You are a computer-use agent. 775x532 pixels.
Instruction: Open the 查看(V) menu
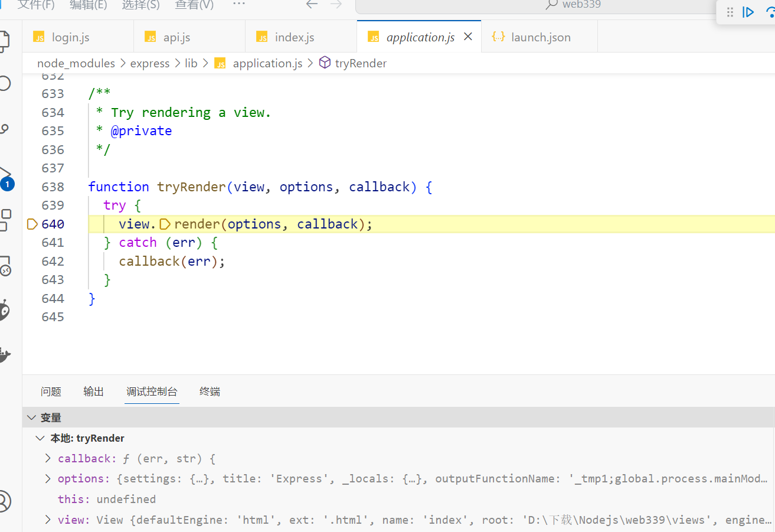(x=194, y=5)
